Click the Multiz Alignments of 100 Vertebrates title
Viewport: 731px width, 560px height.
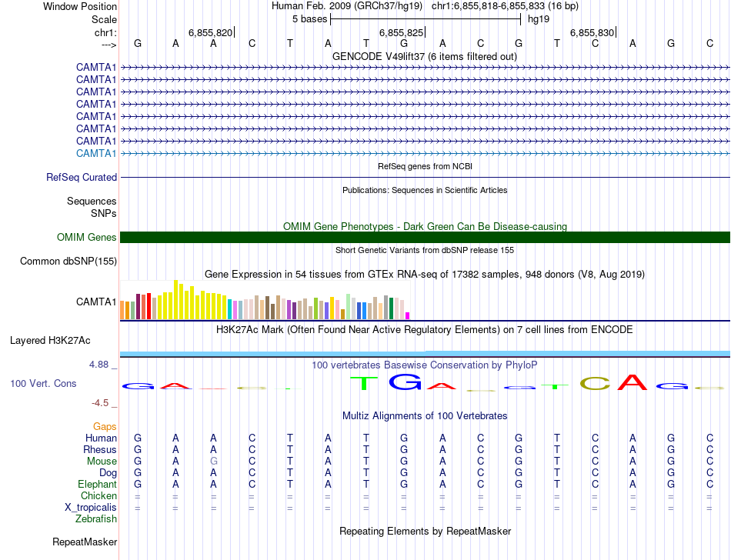[x=425, y=416]
